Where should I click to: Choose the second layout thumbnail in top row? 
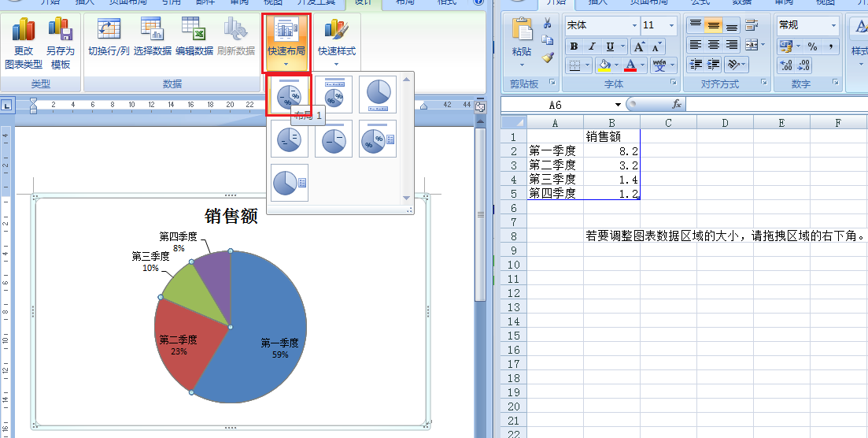point(334,95)
